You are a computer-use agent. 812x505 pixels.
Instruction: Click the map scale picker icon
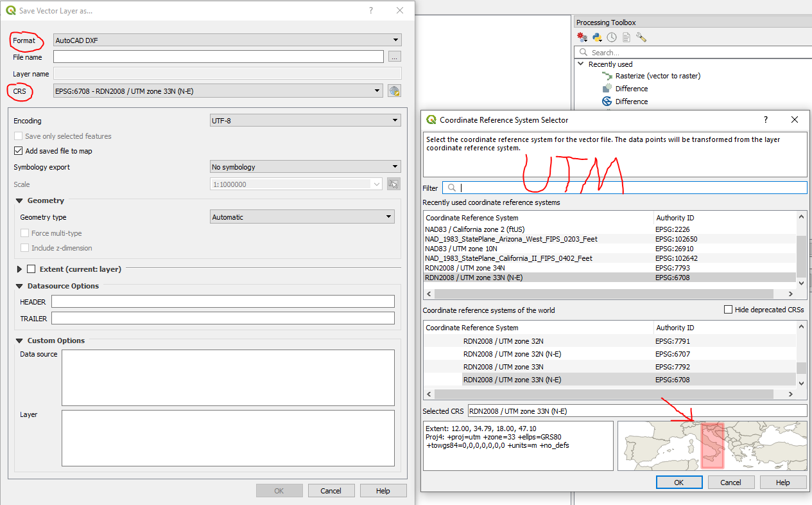click(394, 184)
